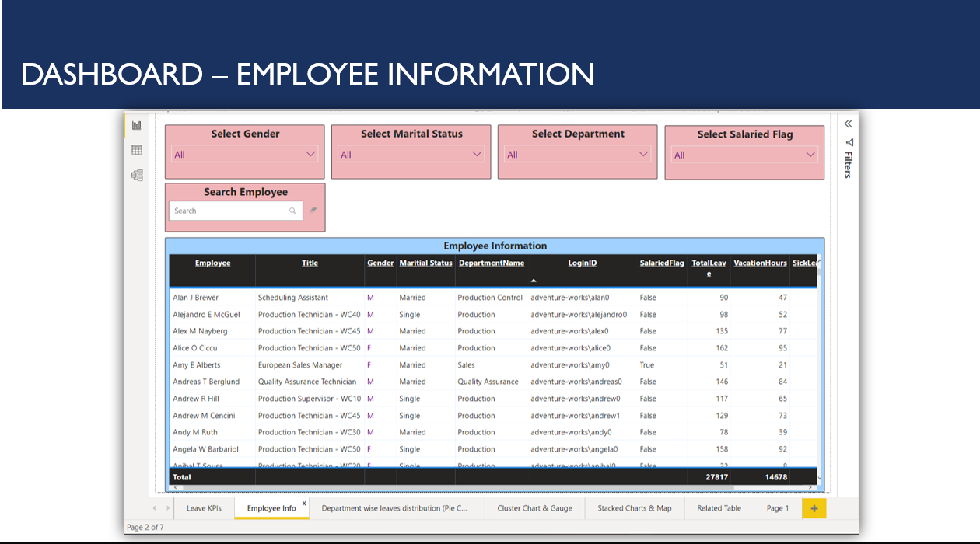
Task: Sort by TotalLeave column header
Action: tap(709, 268)
